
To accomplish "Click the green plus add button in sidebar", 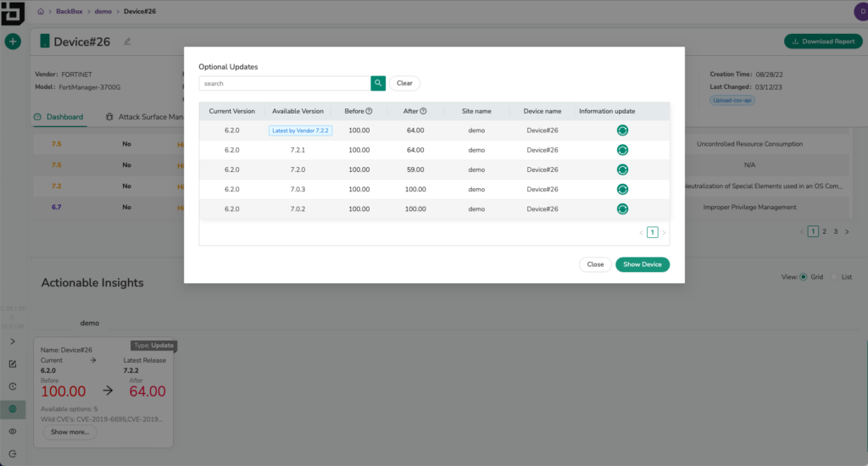I will [x=13, y=42].
